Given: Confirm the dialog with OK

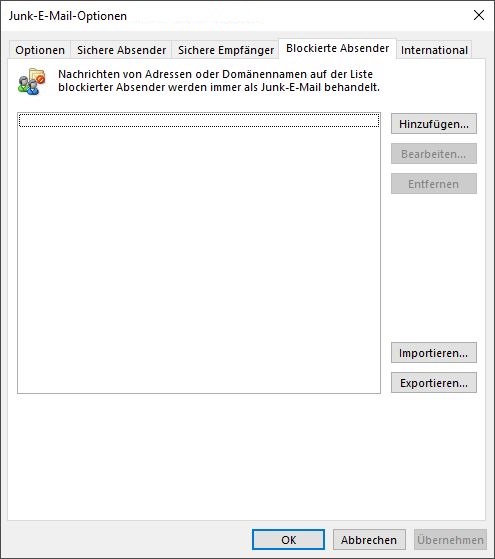Looking at the screenshot, I should pyautogui.click(x=288, y=540).
